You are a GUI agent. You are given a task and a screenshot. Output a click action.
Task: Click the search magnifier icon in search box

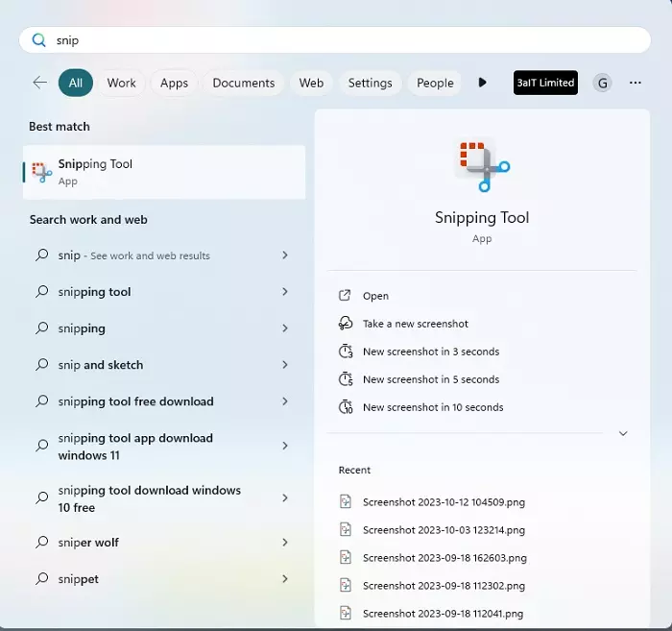(x=39, y=40)
